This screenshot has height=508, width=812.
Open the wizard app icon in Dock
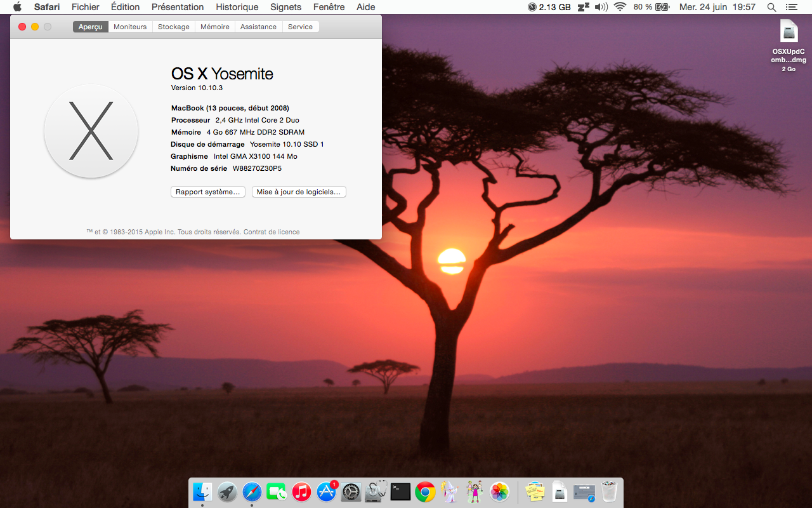450,491
